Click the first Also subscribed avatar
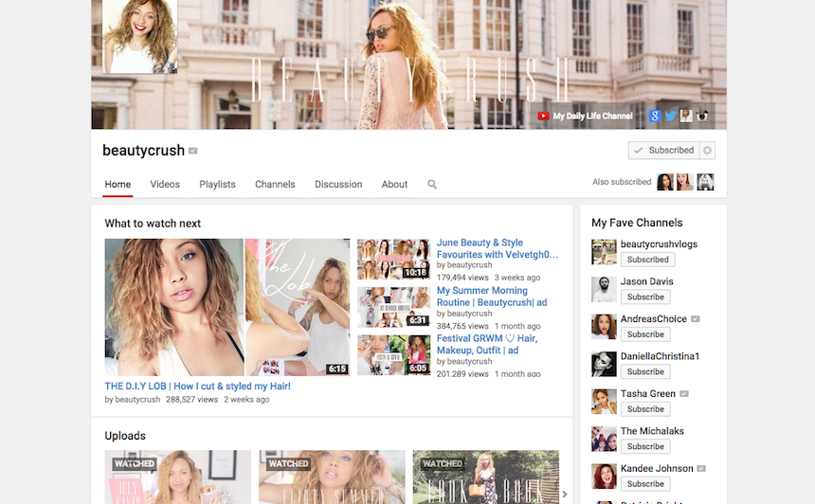Viewport: 815px width, 504px height. (664, 182)
